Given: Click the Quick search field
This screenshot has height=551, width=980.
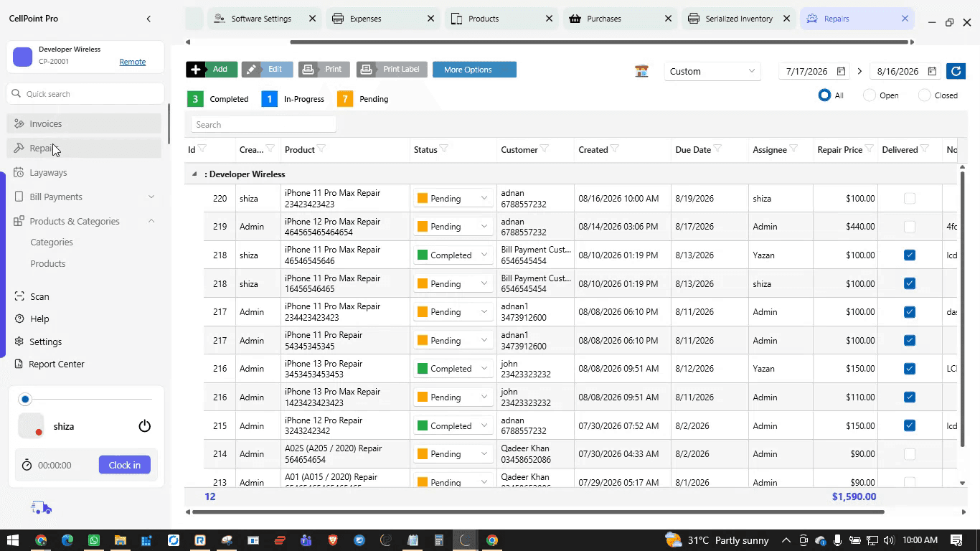Looking at the screenshot, I should point(85,94).
